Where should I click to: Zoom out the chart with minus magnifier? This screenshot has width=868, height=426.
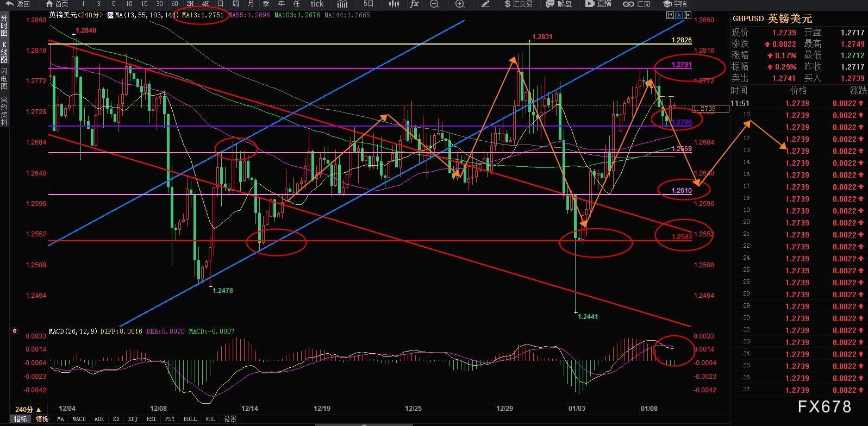pyautogui.click(x=434, y=4)
